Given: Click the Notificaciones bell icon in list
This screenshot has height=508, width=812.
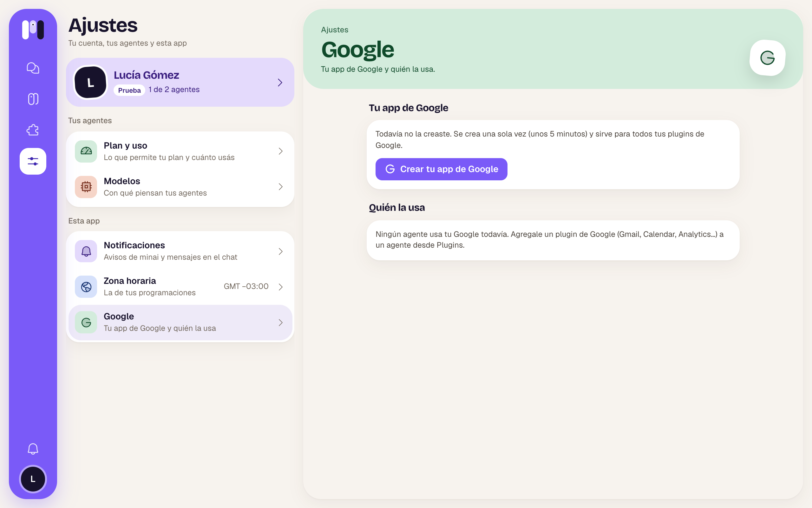Looking at the screenshot, I should pyautogui.click(x=86, y=251).
